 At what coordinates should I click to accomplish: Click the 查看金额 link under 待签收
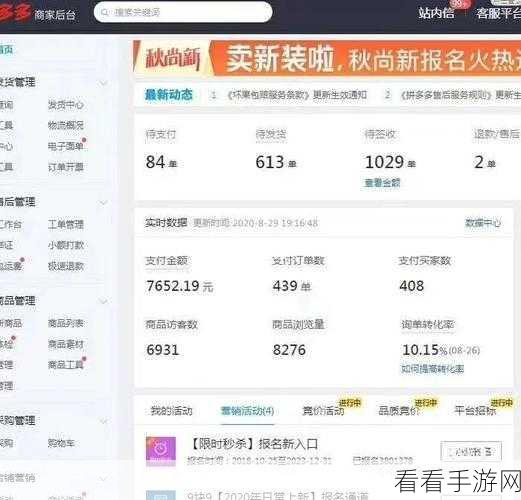(382, 183)
